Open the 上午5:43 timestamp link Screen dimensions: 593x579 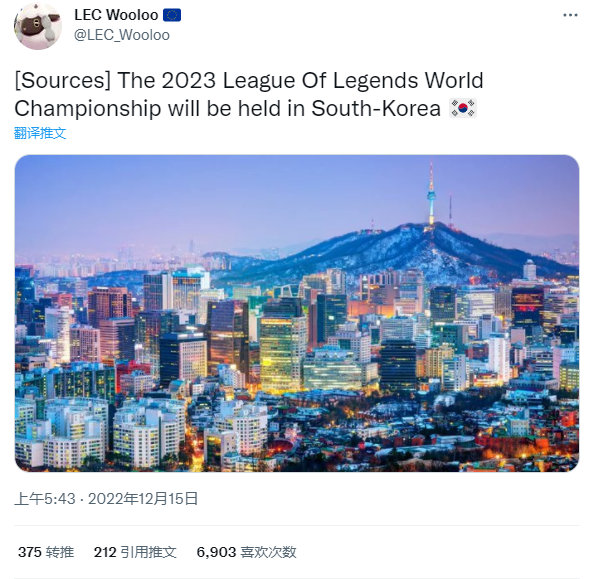pos(45,499)
